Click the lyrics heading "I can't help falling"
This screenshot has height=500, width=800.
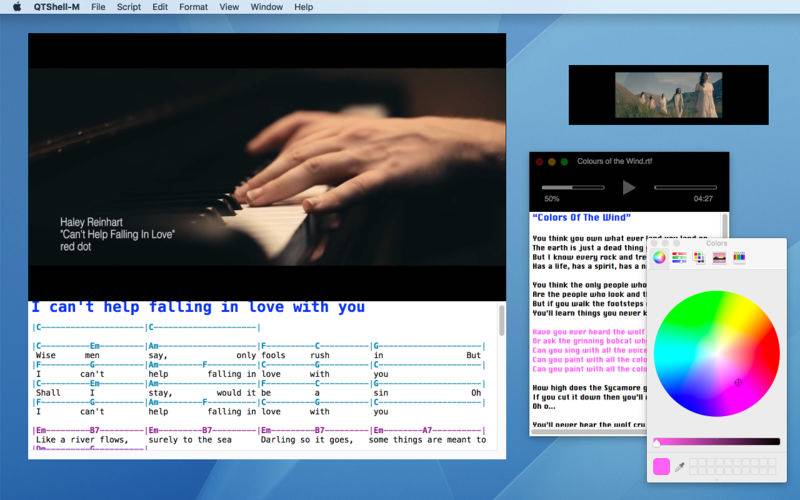[198, 307]
